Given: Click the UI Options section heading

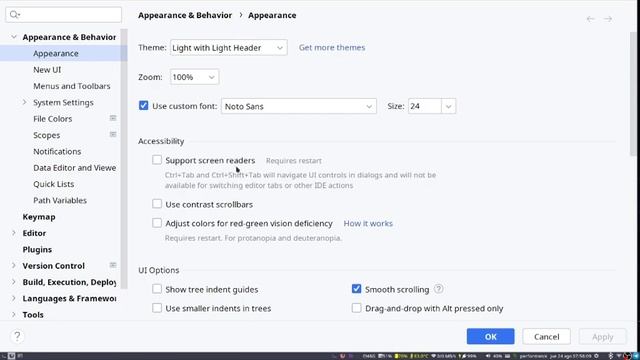Looking at the screenshot, I should coord(158,270).
